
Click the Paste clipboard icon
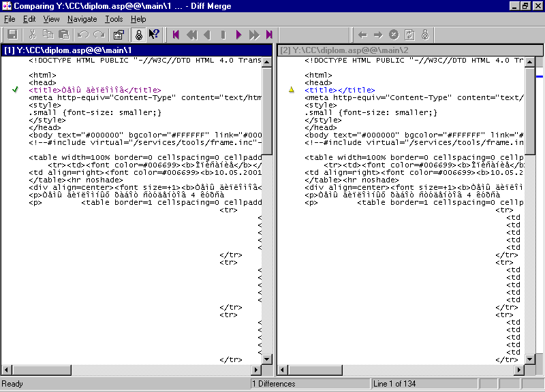coord(64,35)
